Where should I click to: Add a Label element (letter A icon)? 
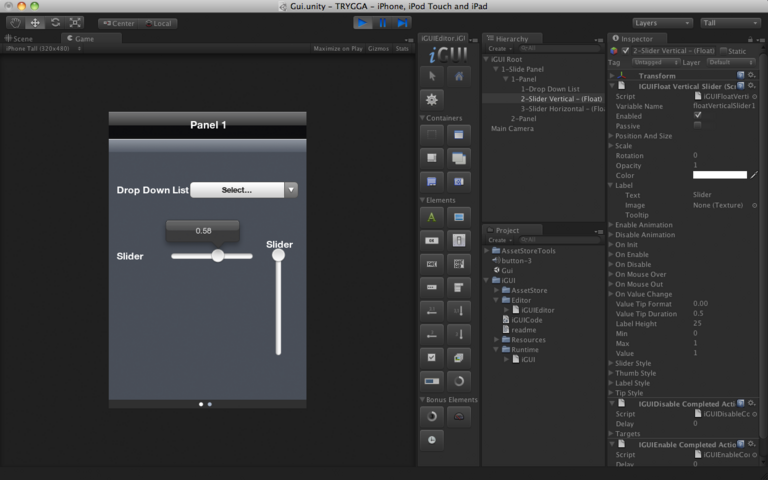pyautogui.click(x=432, y=216)
